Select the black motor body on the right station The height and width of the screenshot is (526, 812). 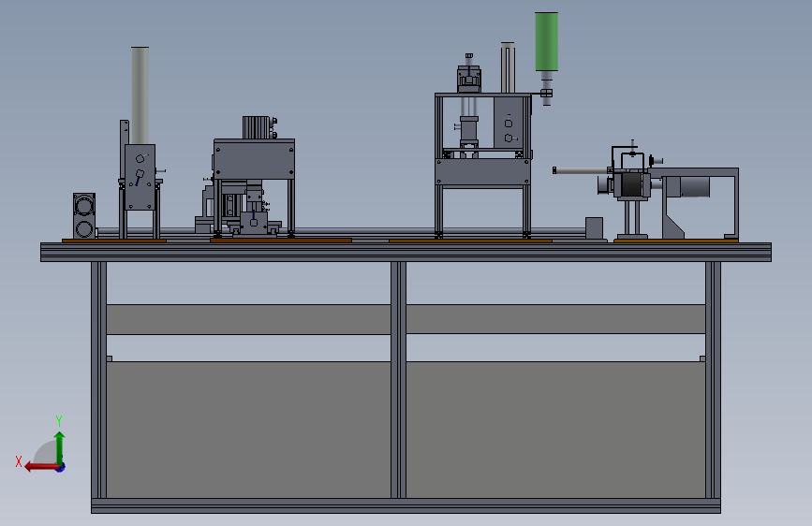coord(632,184)
